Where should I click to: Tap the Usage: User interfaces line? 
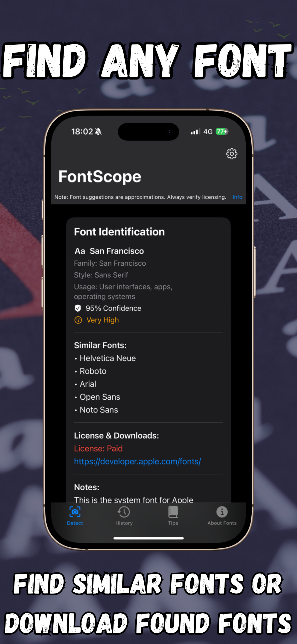(x=123, y=292)
